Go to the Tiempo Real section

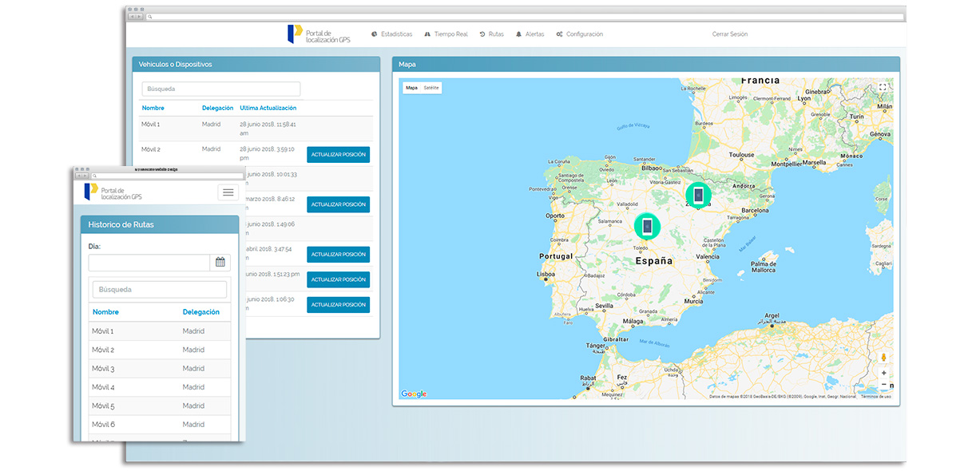coord(446,34)
